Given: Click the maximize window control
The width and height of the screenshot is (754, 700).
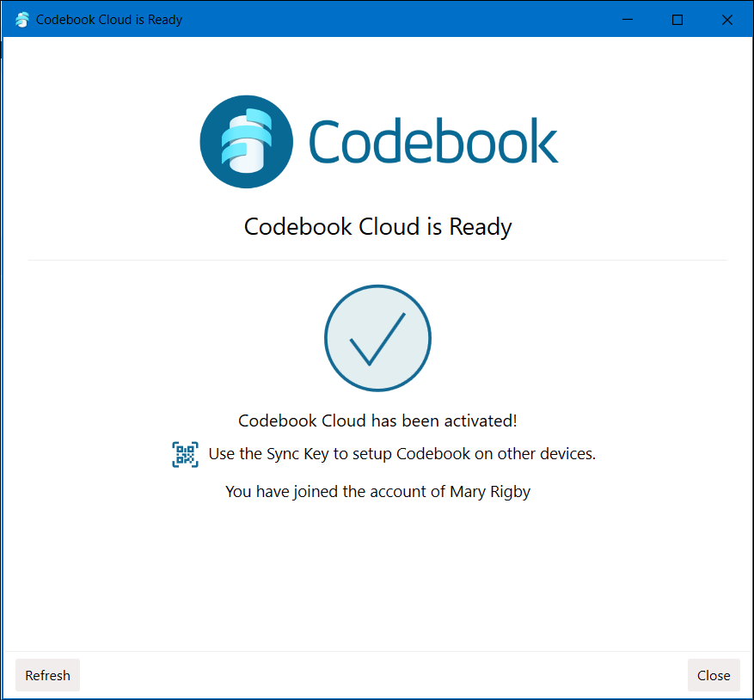Looking at the screenshot, I should [677, 19].
